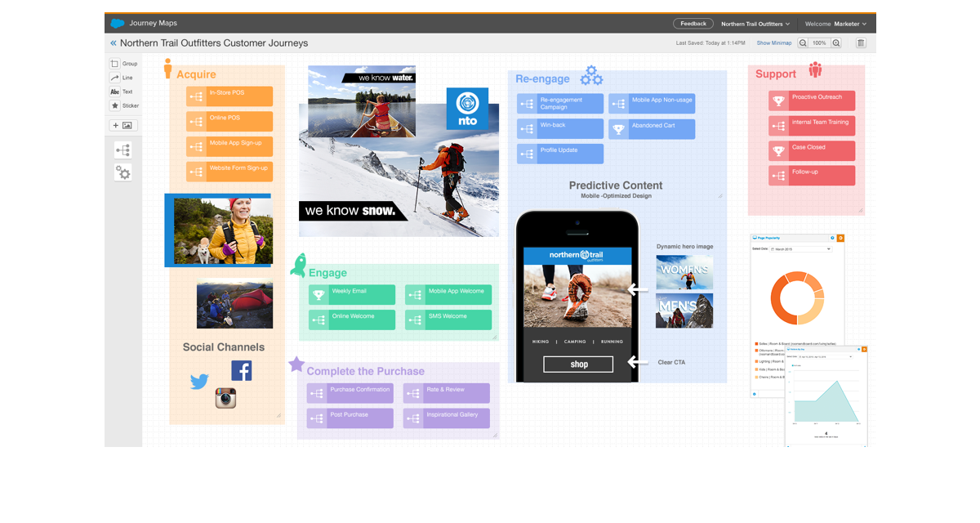Delete with the trash can icon

pyautogui.click(x=861, y=43)
